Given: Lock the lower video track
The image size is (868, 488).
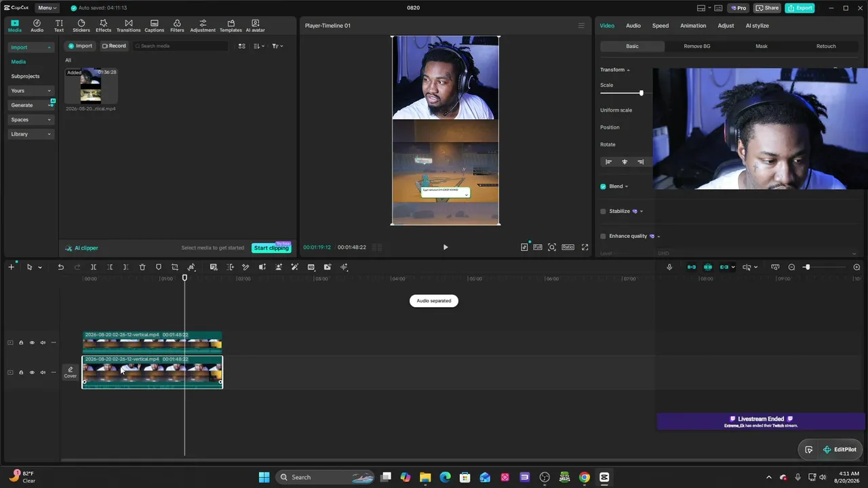Looking at the screenshot, I should point(21,373).
